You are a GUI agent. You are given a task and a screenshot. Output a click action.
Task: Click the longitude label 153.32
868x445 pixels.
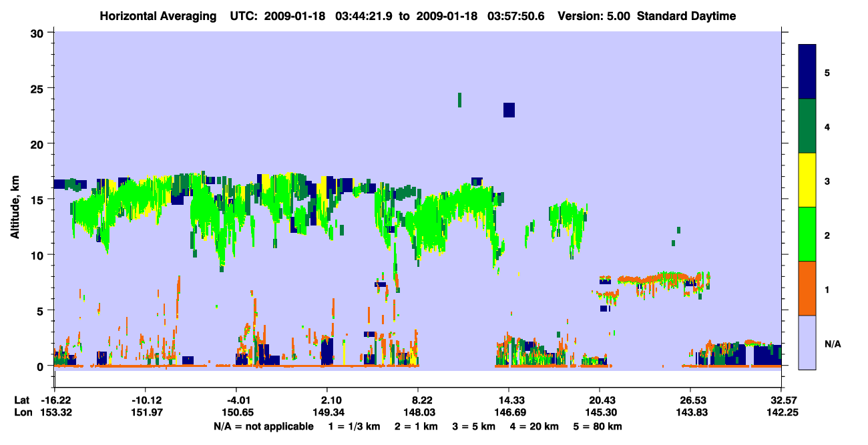click(55, 413)
